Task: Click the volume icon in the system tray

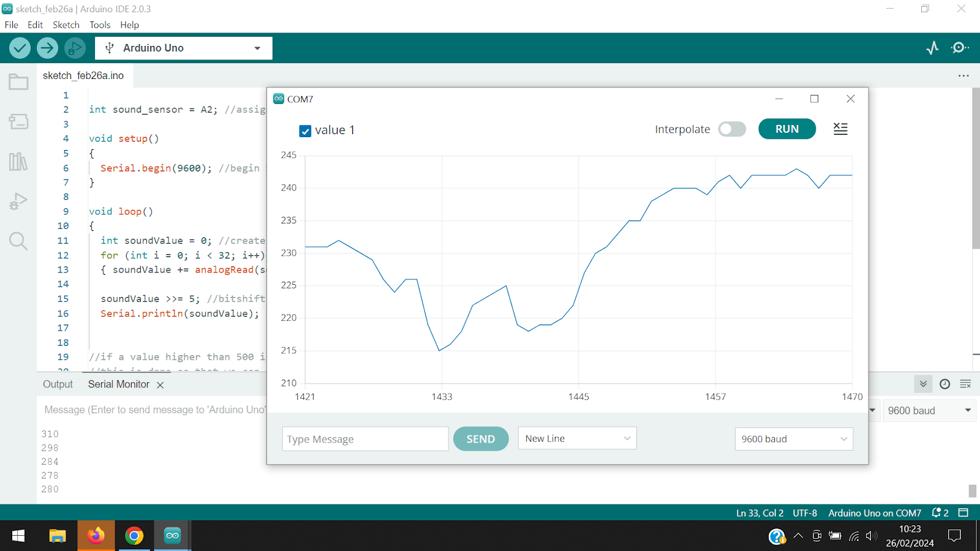Action: tap(871, 536)
